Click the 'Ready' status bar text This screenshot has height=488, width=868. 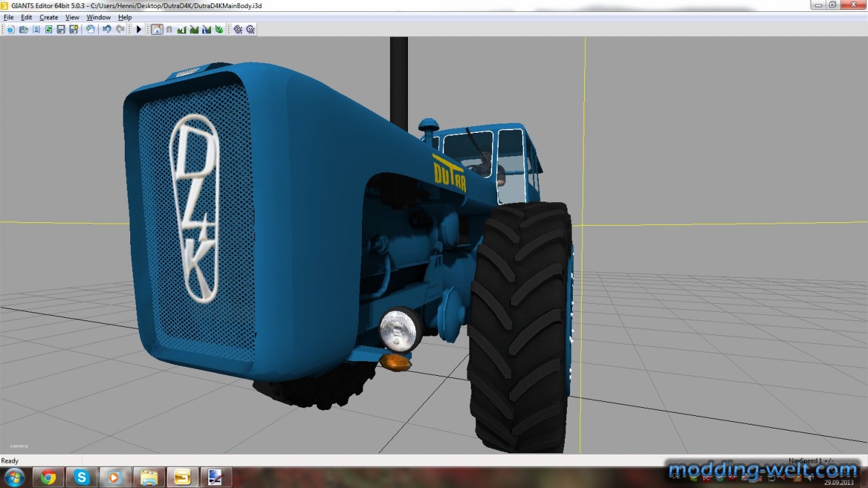[10, 461]
